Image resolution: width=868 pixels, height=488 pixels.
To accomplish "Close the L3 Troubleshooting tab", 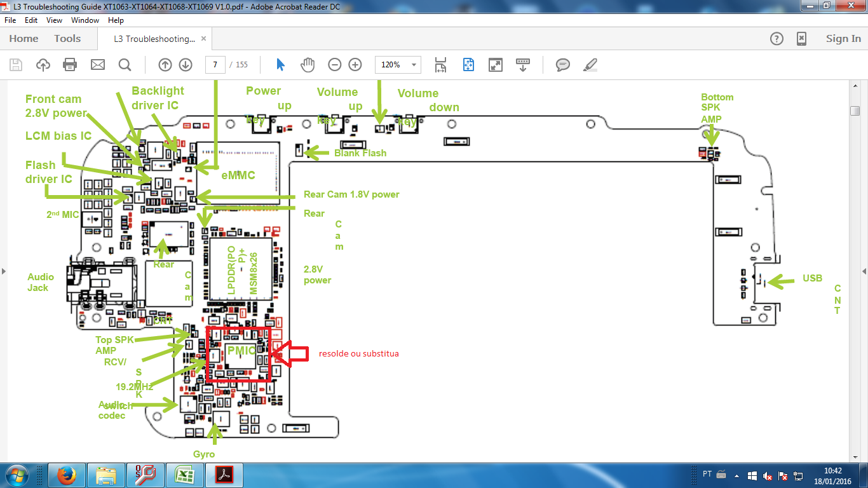I will [203, 39].
